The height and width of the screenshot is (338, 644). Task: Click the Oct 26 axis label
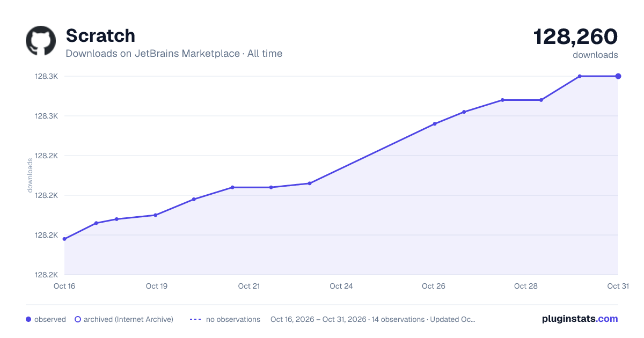point(434,286)
